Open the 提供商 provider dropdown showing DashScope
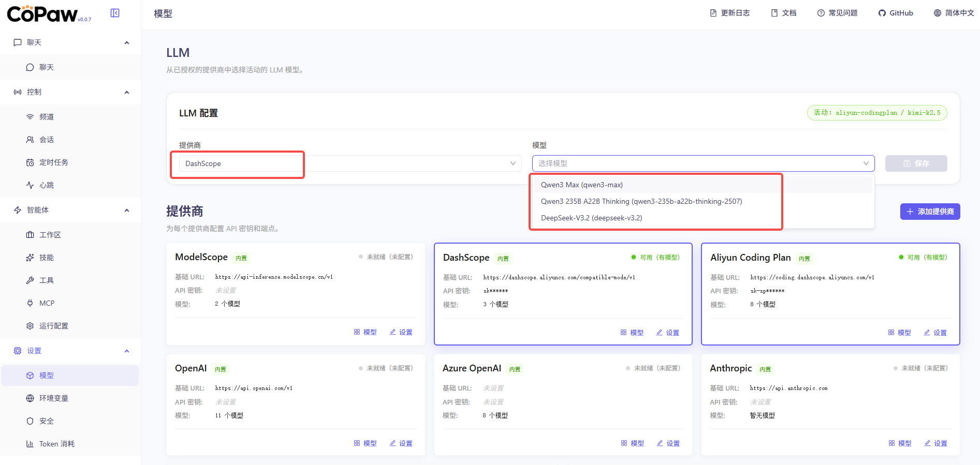 tap(350, 163)
